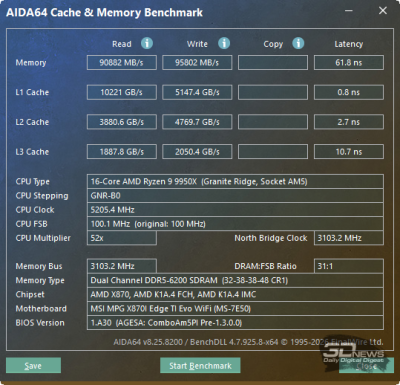Click the Read column header
Viewport: 400px width, 385px height.
pyautogui.click(x=122, y=44)
